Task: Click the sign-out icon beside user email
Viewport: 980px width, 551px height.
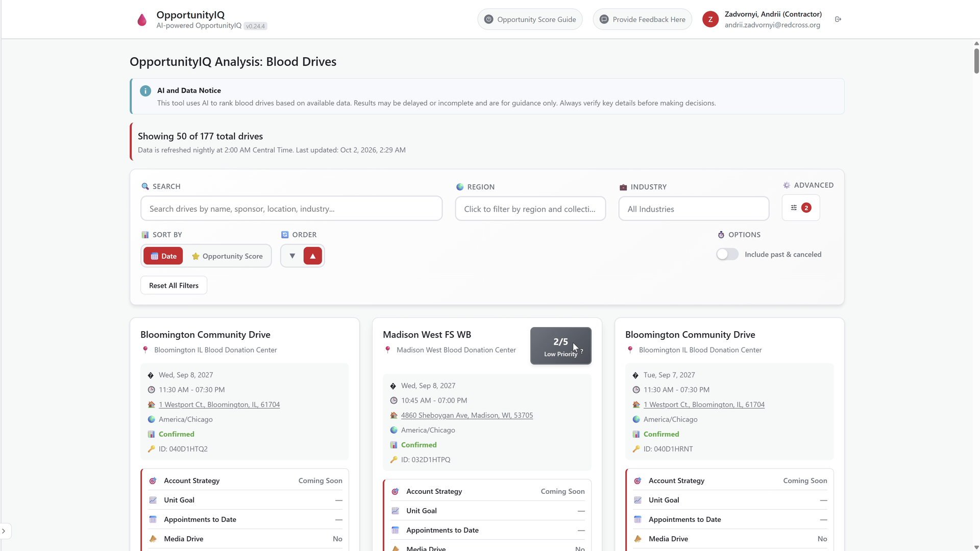Action: pyautogui.click(x=838, y=19)
